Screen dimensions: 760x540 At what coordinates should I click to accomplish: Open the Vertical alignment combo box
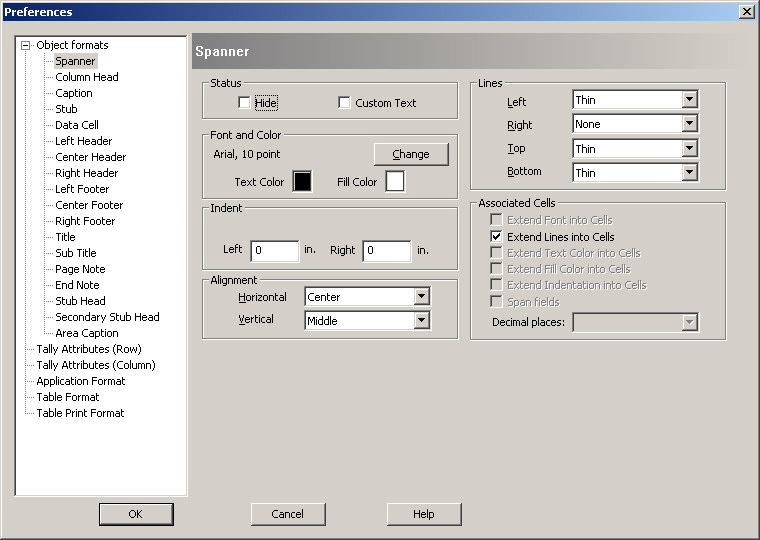pyautogui.click(x=421, y=321)
